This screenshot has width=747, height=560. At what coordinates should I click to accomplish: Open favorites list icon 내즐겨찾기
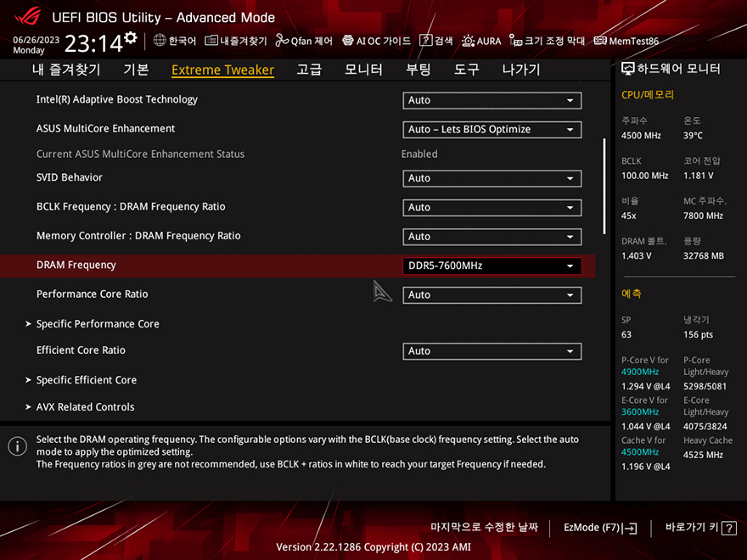click(211, 41)
